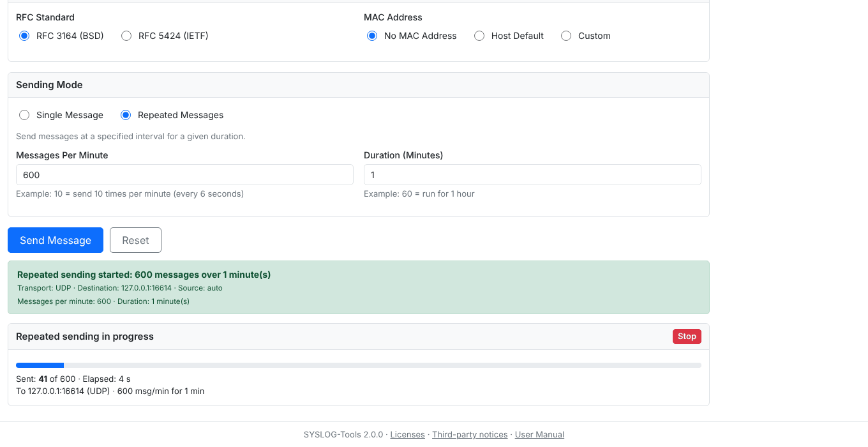Choose Host Default MAC address option
868x447 pixels.
(479, 36)
